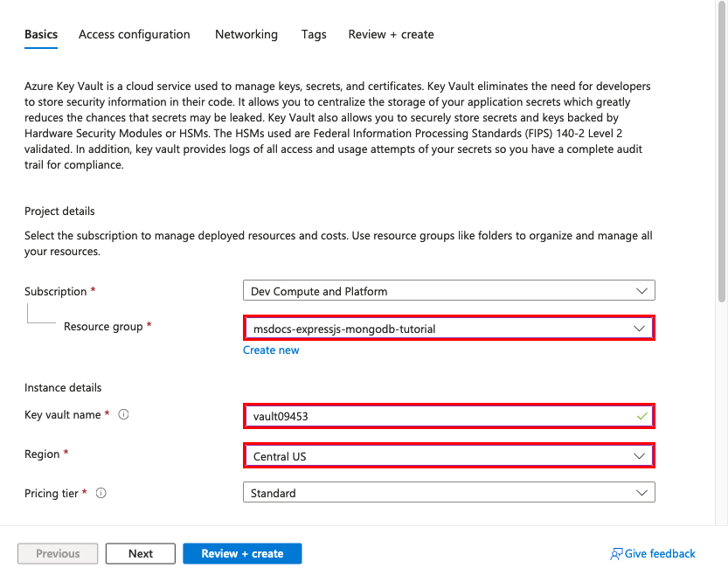728x582 pixels.
Task: Expand the Pricing tier dropdown
Action: tap(448, 494)
